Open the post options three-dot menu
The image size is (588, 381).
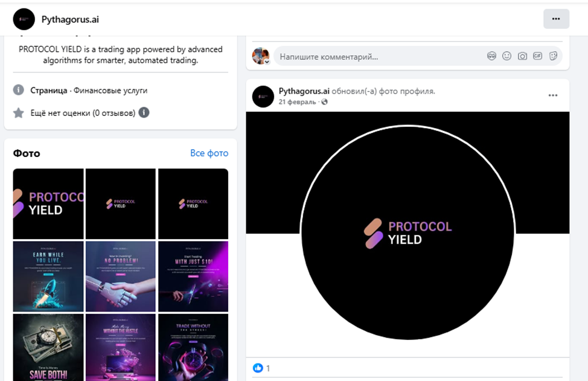pyautogui.click(x=553, y=95)
